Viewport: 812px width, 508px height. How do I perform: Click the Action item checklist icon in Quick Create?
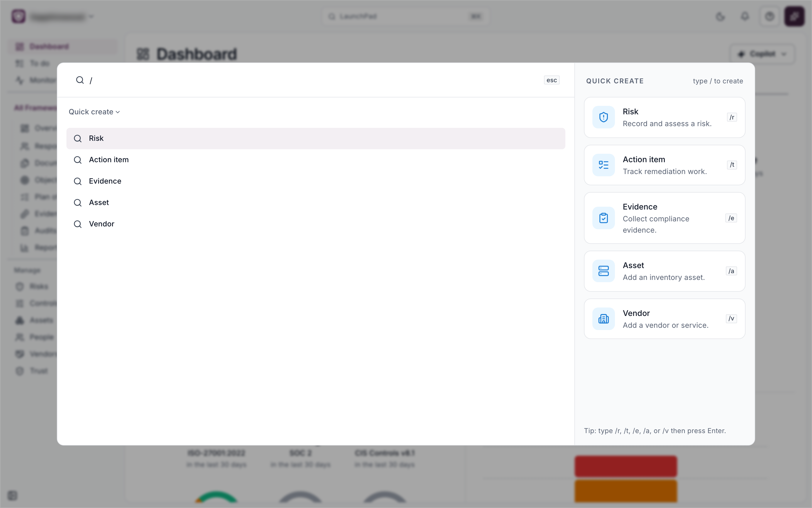(603, 165)
